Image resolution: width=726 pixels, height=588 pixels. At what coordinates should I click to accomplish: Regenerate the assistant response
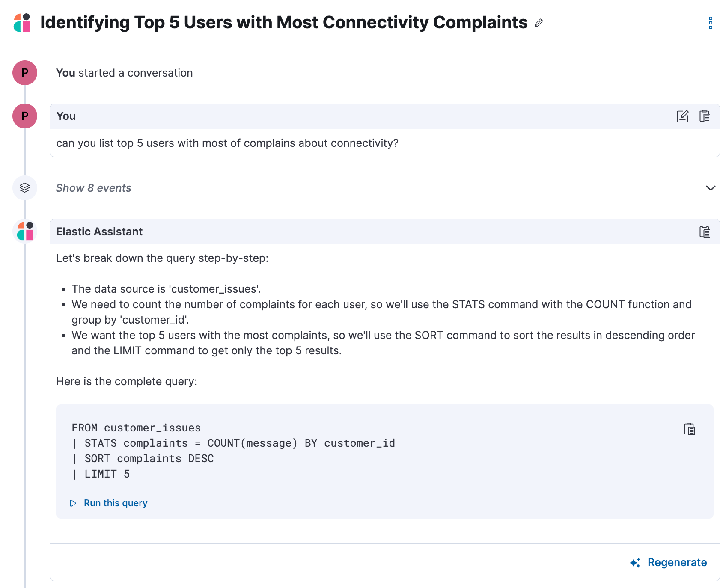click(x=677, y=562)
